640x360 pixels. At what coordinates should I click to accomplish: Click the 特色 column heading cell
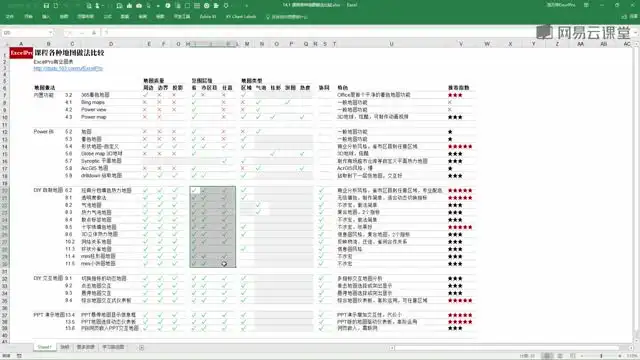coord(342,88)
